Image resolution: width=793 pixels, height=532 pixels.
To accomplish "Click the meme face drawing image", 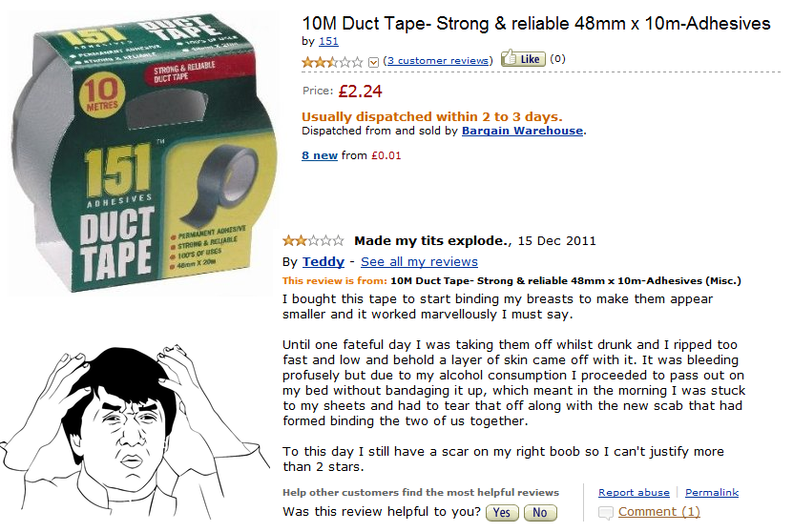I will 134,434.
